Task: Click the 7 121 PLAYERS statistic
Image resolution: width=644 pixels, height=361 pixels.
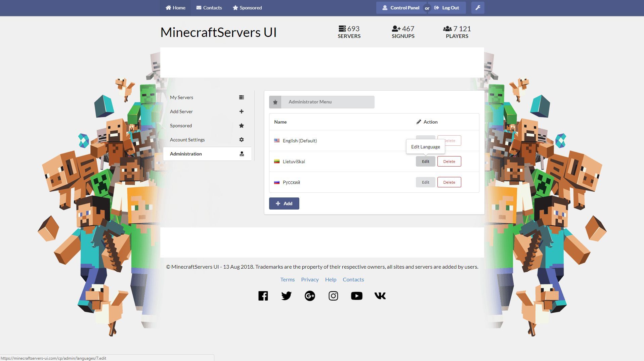Action: [457, 32]
